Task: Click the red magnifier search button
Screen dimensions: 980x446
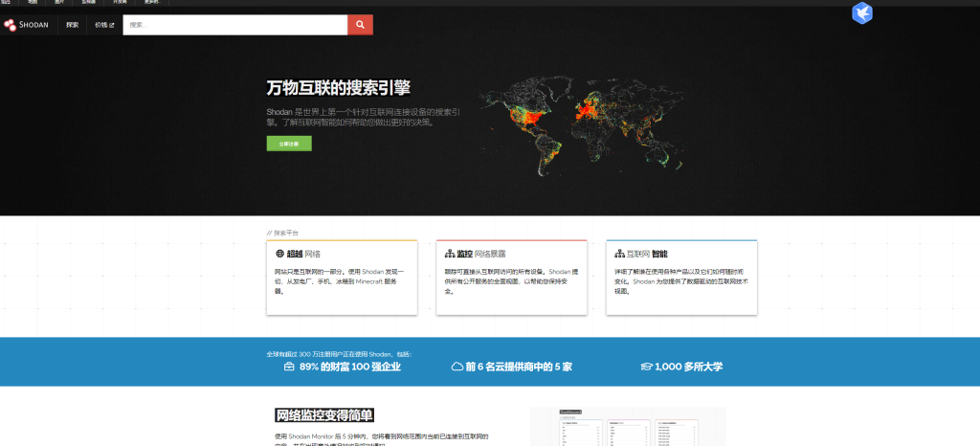Action: 360,25
